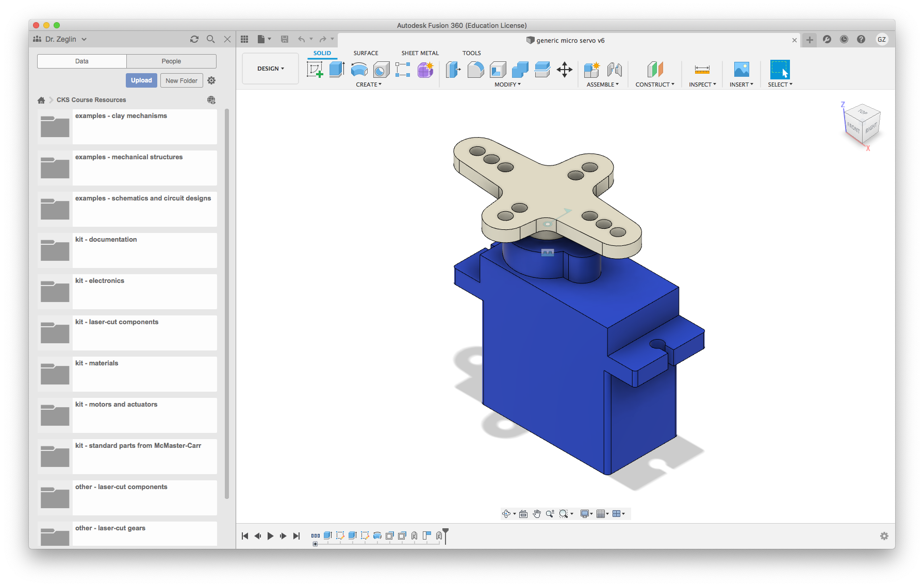This screenshot has height=587, width=924.
Task: Switch to the SOLID tab
Action: [322, 53]
